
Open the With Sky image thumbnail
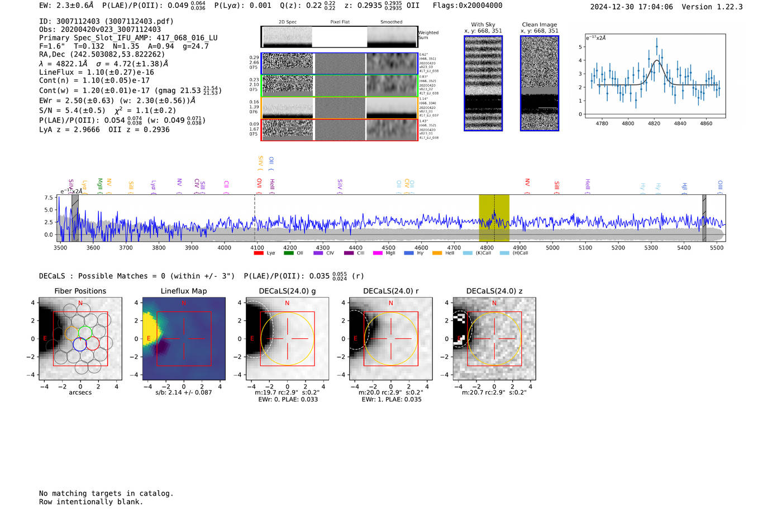[x=483, y=83]
